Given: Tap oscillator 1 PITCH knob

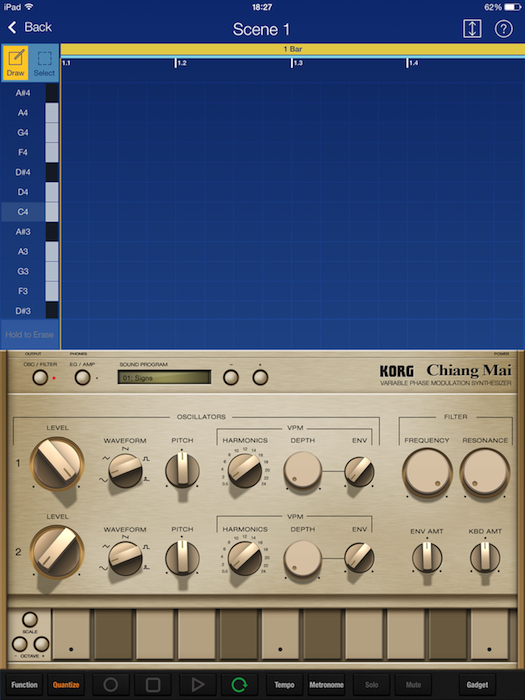Looking at the screenshot, I should [182, 471].
